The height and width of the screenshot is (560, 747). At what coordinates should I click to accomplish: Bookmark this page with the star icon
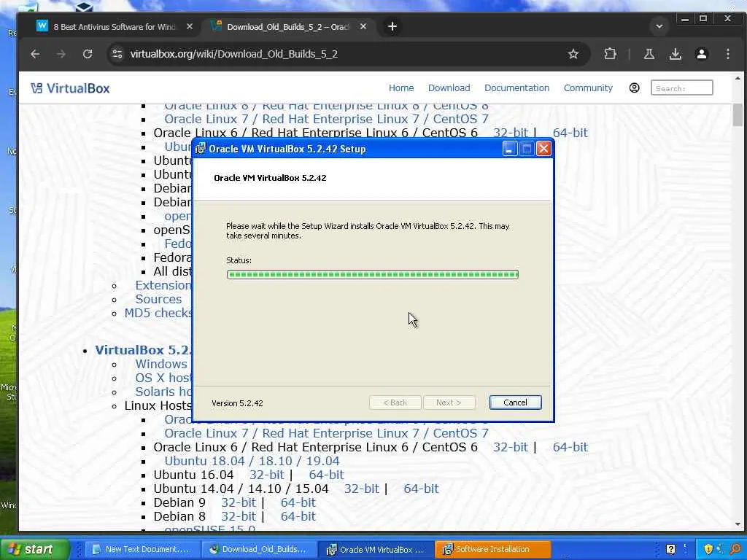pyautogui.click(x=573, y=54)
